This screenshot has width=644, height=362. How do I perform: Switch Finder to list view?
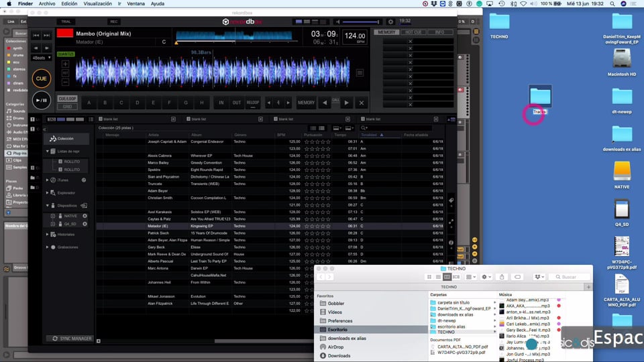(x=438, y=277)
